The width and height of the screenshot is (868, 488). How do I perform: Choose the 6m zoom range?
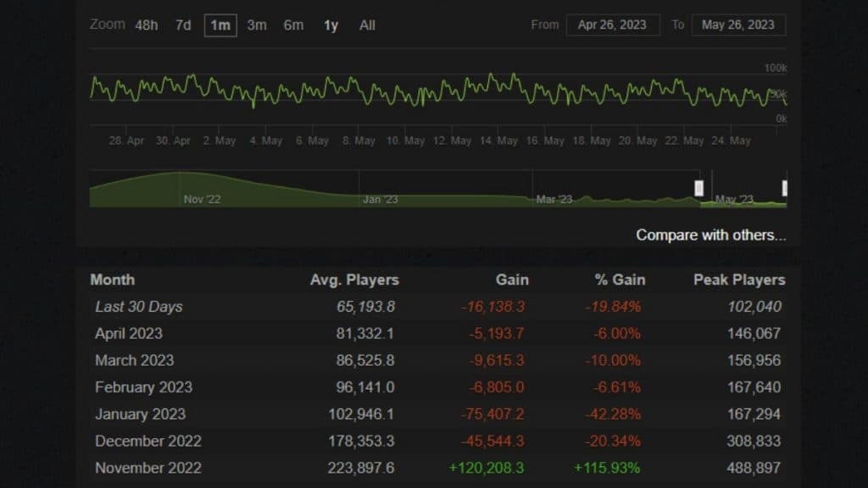pos(293,25)
